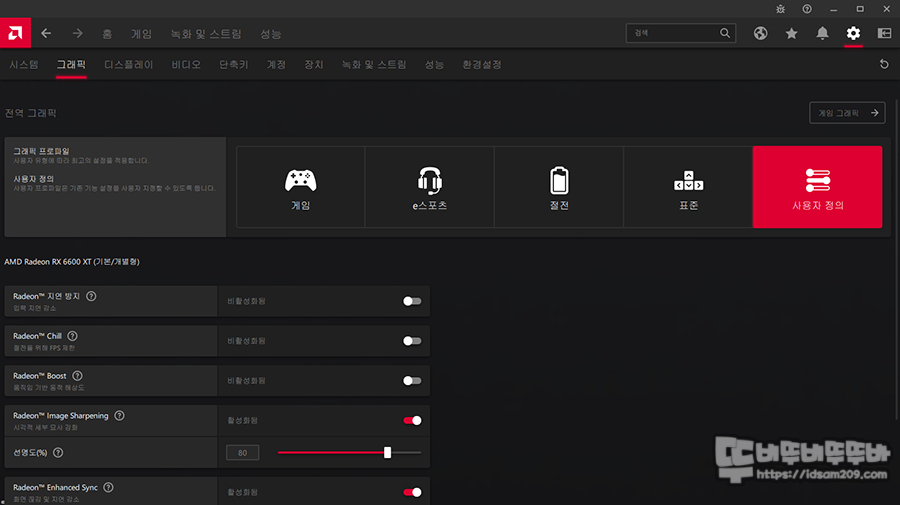
Task: Open the 성능 top menu
Action: click(270, 34)
